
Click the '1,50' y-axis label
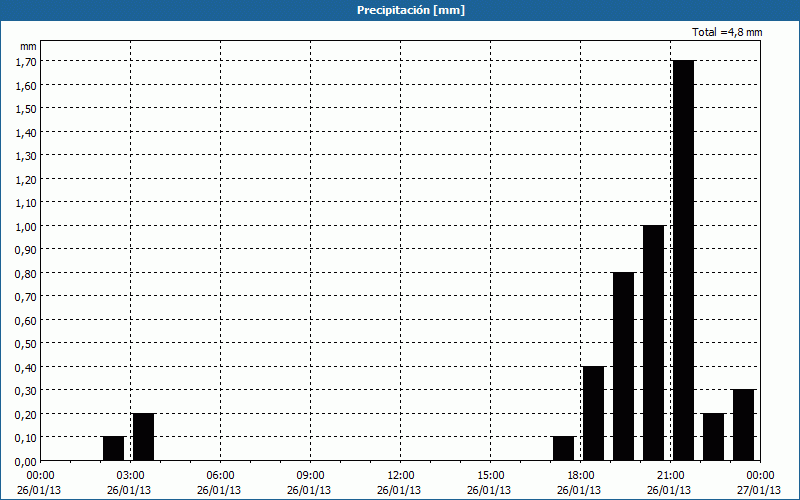tap(26, 109)
